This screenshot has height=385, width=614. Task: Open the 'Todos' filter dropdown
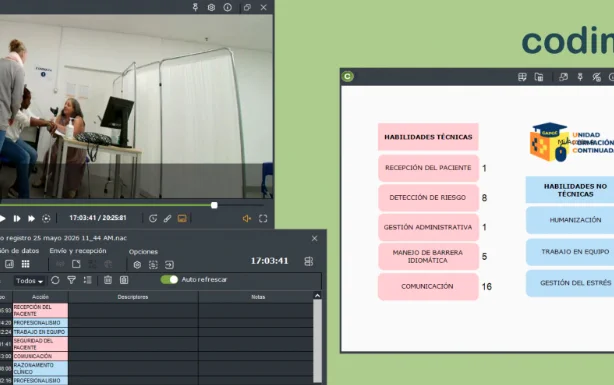[x=29, y=281]
